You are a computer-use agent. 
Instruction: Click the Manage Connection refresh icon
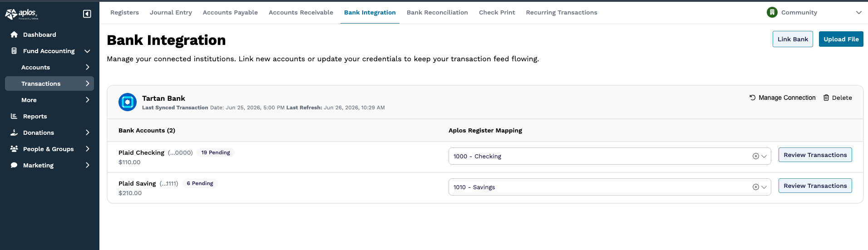coord(752,98)
